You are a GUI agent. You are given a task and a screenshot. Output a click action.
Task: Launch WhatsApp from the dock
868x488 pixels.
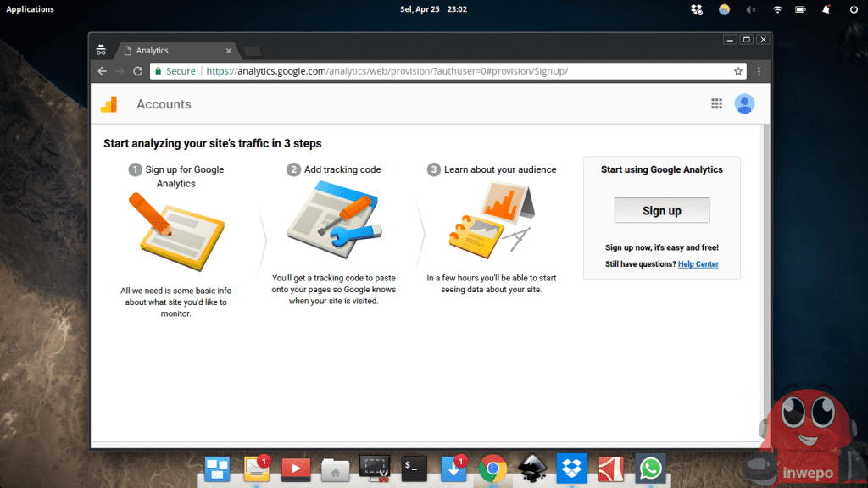(x=650, y=469)
